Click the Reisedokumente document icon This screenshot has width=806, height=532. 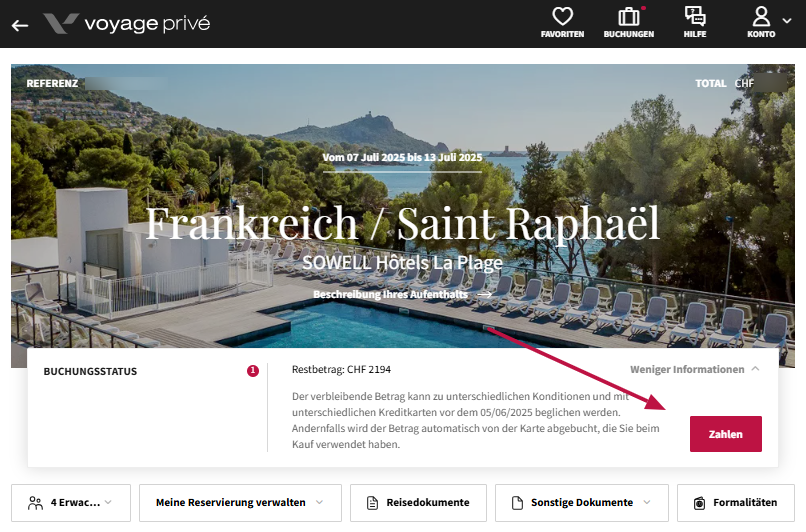tap(373, 503)
